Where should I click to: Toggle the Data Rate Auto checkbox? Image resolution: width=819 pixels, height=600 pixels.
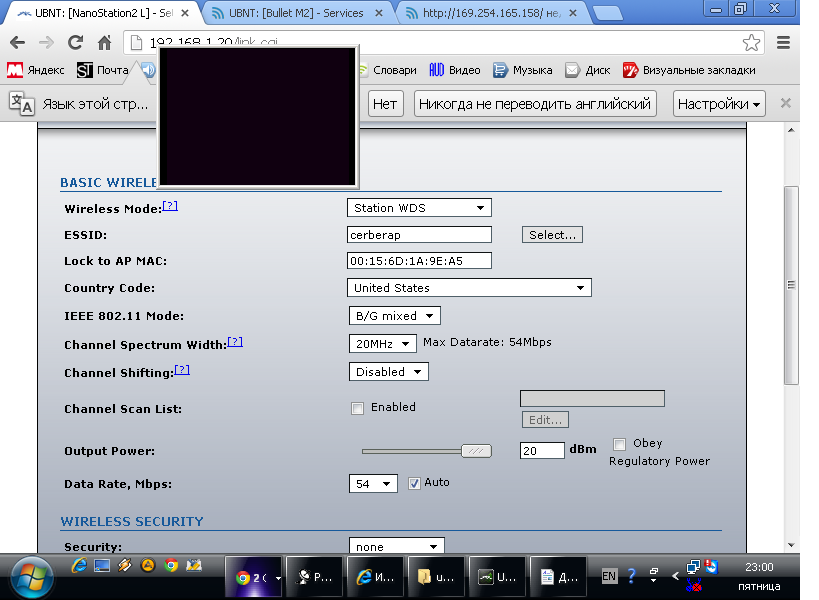point(414,483)
